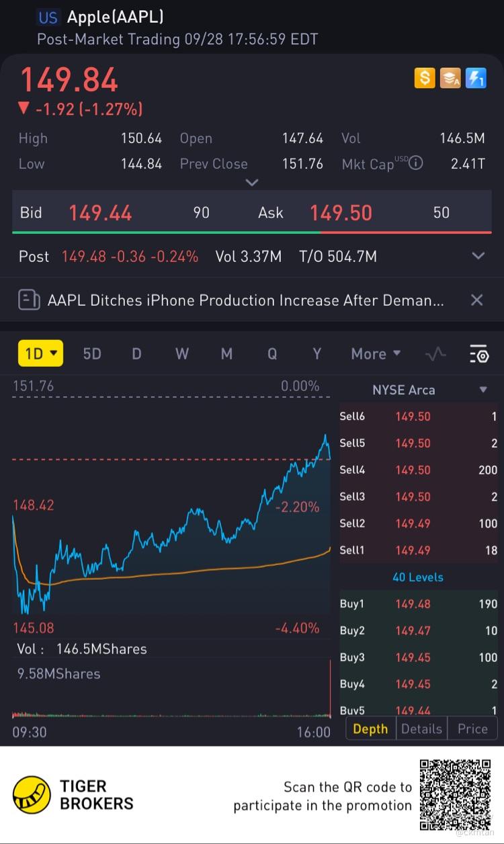504x844 pixels.
Task: Dismiss the AAPL iPhone news banner
Action: pyautogui.click(x=476, y=300)
